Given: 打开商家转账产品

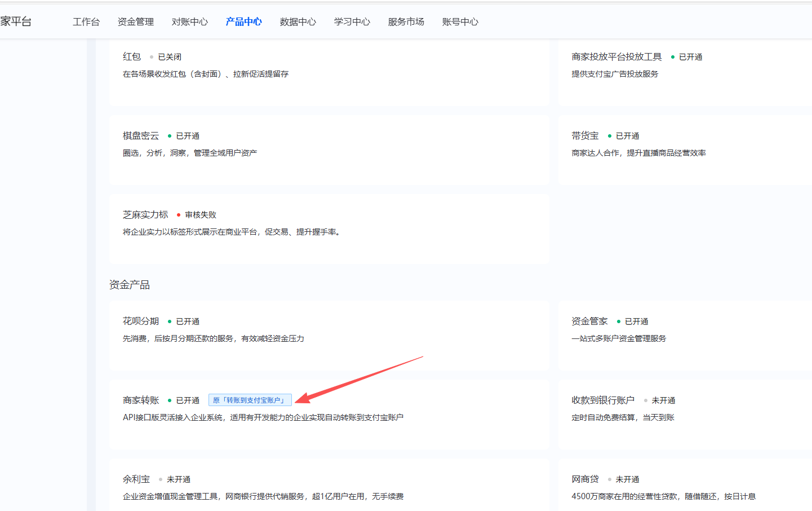Looking at the screenshot, I should [x=140, y=400].
